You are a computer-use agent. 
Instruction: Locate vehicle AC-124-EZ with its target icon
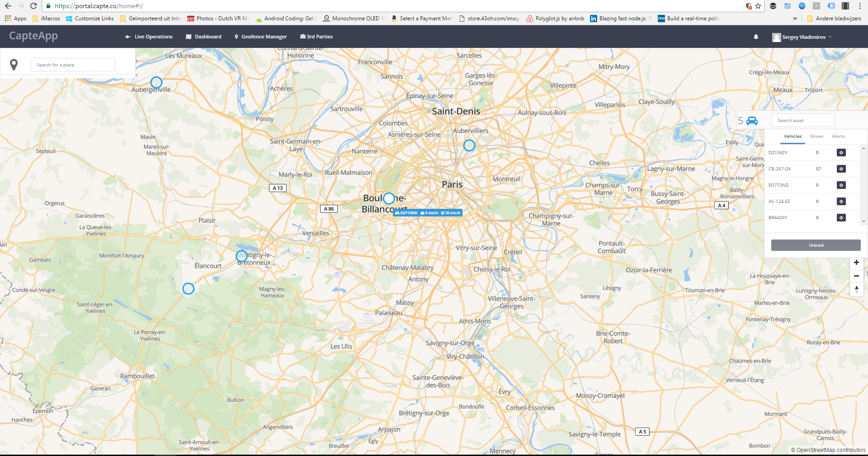point(841,202)
